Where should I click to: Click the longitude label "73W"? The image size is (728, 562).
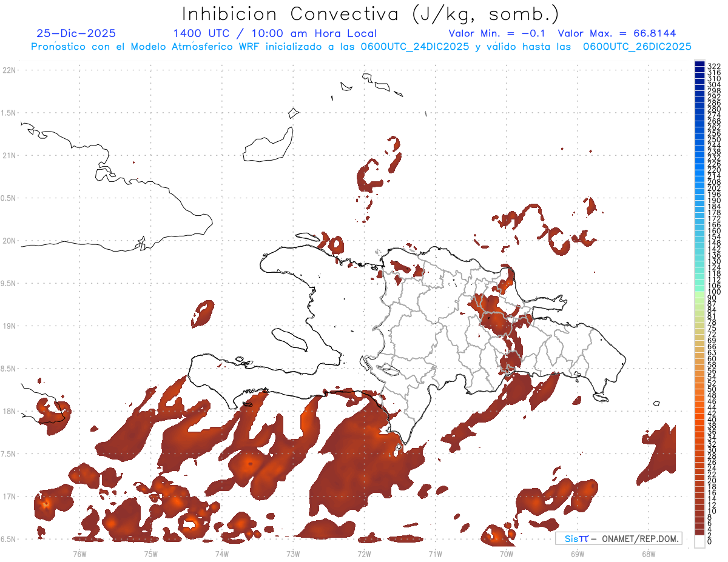(x=293, y=554)
